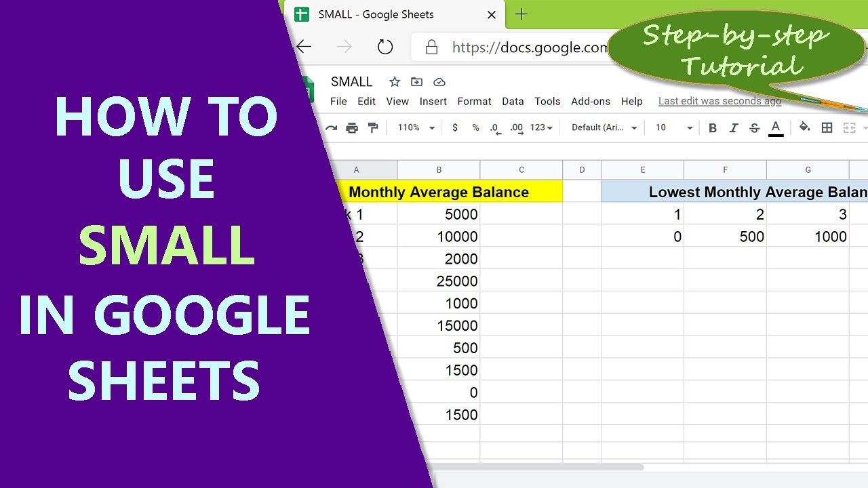Image resolution: width=868 pixels, height=488 pixels.
Task: Open the zoom level dropdown
Action: pos(414,127)
